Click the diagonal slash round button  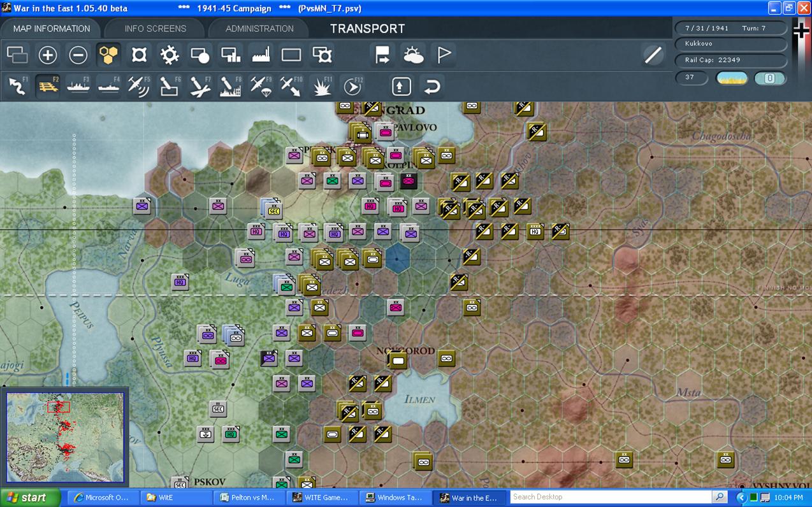[653, 55]
